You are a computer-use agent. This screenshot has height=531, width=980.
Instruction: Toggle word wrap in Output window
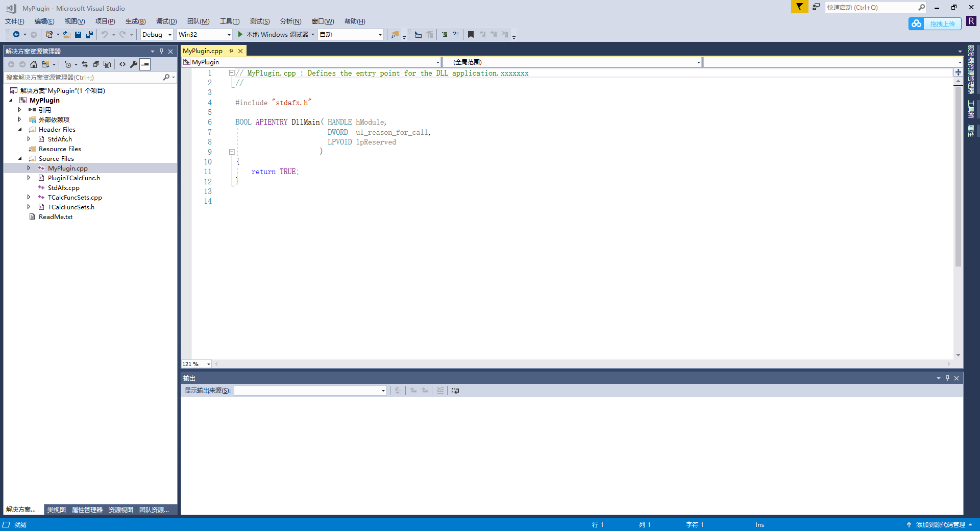pyautogui.click(x=455, y=391)
